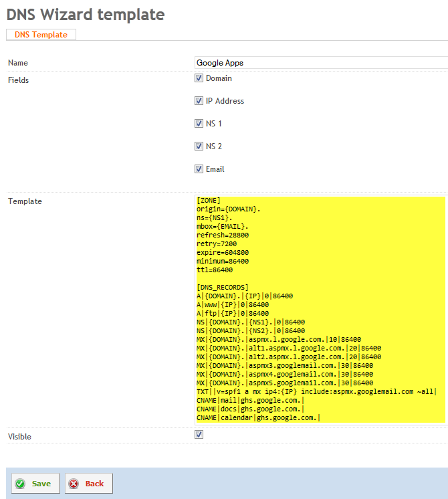Click the [ZONE] line in template
Image resolution: width=448 pixels, height=499 pixels.
coord(209,201)
